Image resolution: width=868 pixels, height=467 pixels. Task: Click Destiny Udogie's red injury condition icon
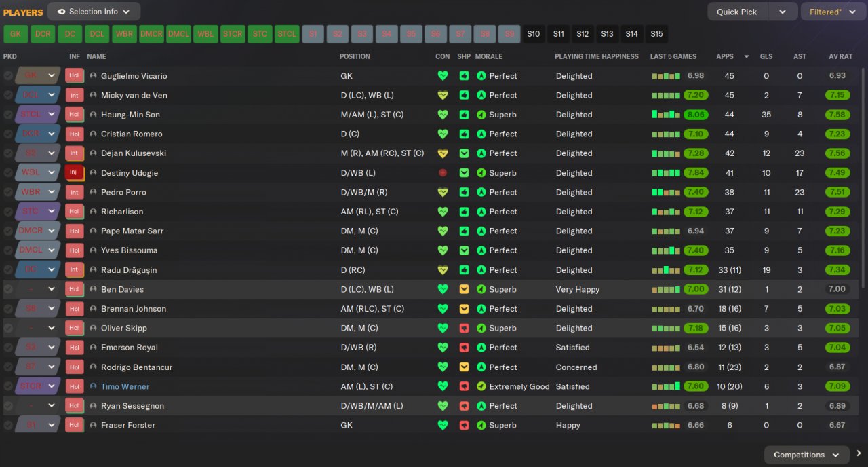[x=443, y=173]
